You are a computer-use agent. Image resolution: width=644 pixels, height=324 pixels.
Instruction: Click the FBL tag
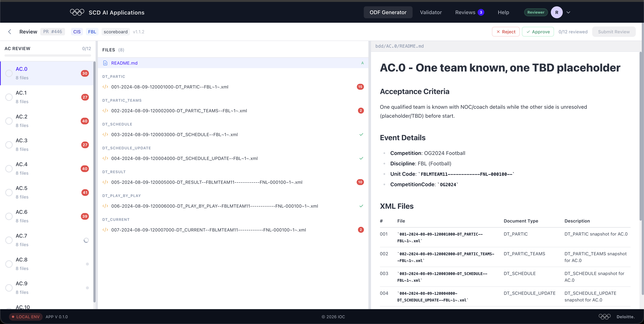92,32
